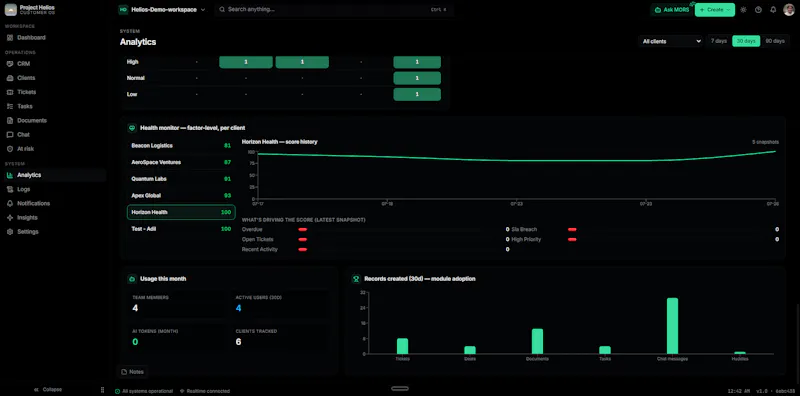Go to the Logs menu item
This screenshot has height=396, width=800.
(x=55, y=189)
